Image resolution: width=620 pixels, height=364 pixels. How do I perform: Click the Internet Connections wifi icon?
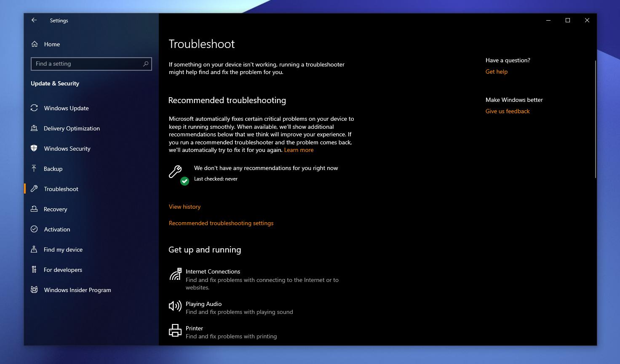(175, 274)
